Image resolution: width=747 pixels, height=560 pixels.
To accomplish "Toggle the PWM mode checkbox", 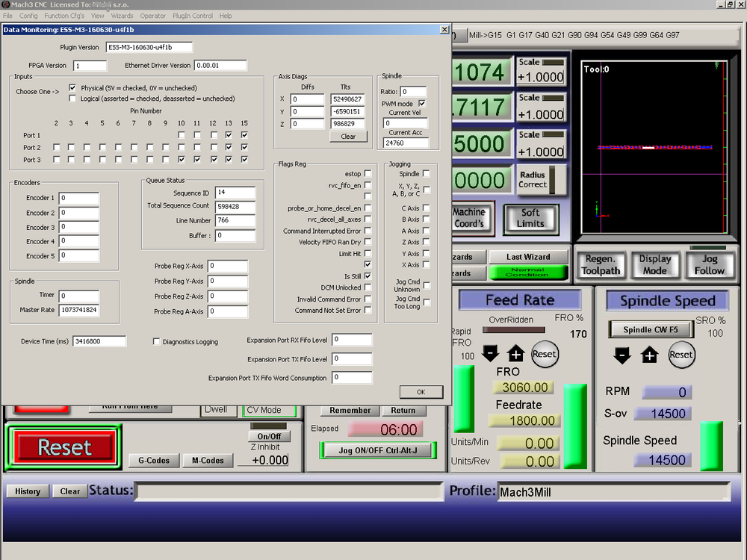I will pyautogui.click(x=422, y=103).
